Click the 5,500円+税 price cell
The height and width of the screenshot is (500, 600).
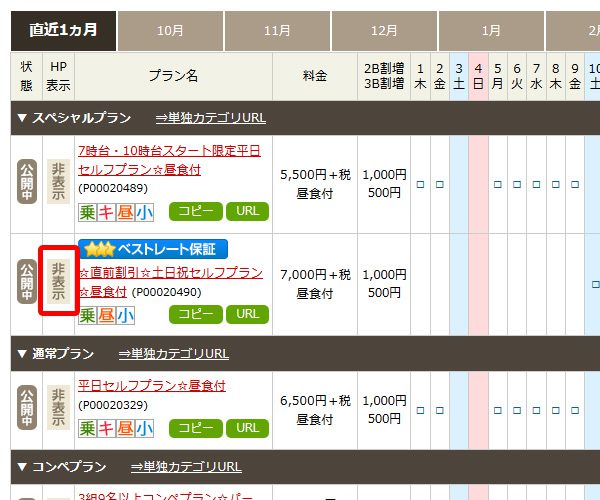(315, 184)
